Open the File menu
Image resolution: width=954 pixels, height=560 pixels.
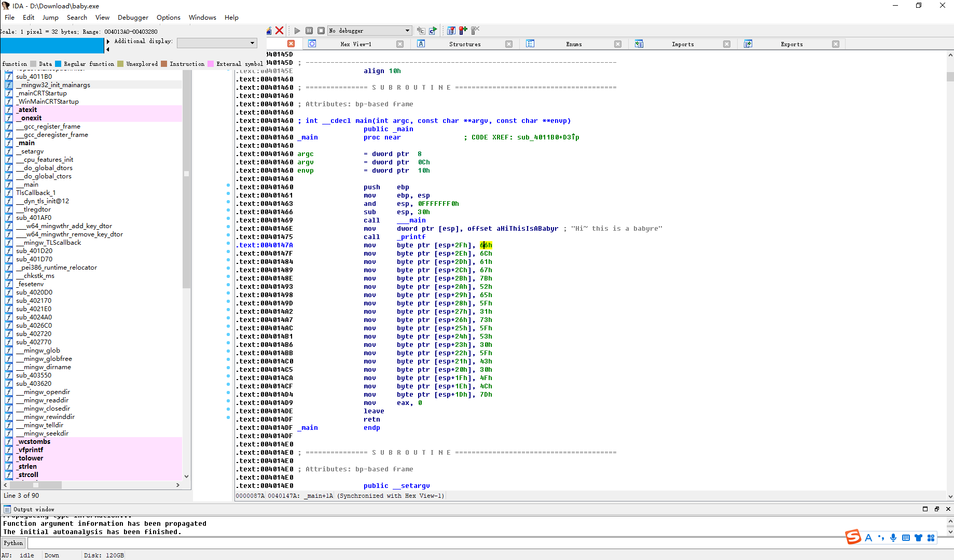coord(9,17)
